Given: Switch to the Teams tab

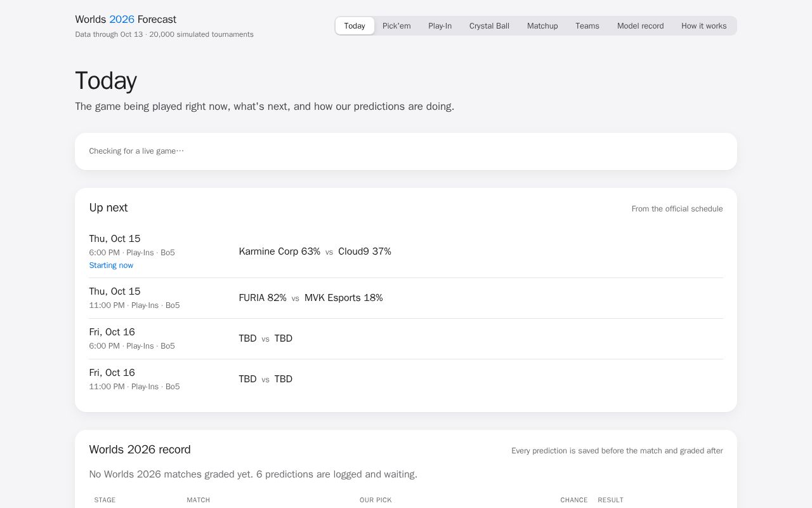Looking at the screenshot, I should click(587, 26).
